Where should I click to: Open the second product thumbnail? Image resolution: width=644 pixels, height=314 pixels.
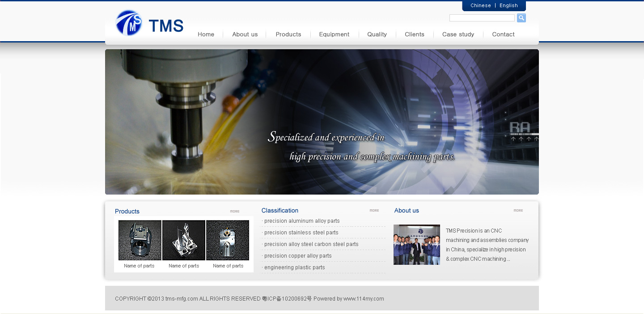pyautogui.click(x=184, y=240)
